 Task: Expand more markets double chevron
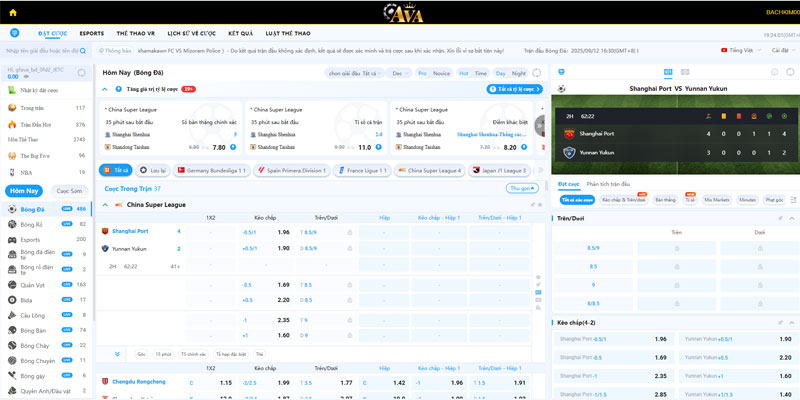(x=117, y=354)
